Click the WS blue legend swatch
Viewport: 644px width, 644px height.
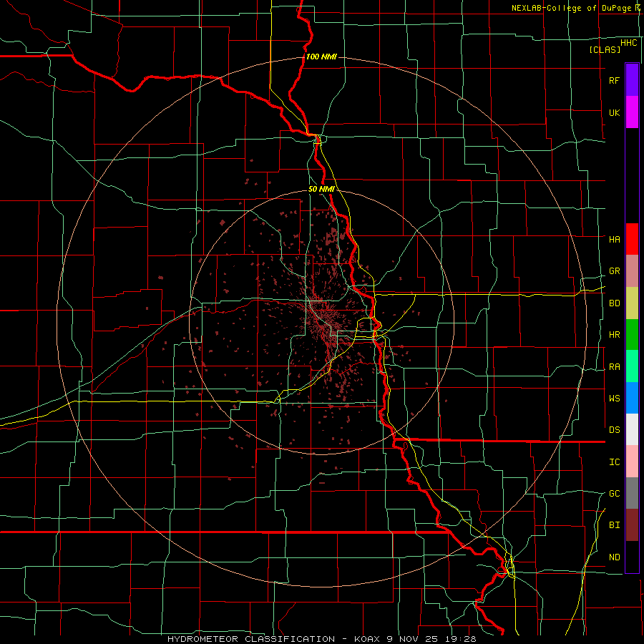tap(632, 398)
